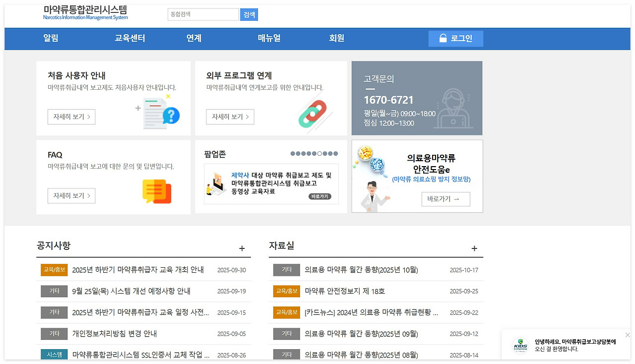Click the 고객문의 phone number 1670-6721
The width and height of the screenshot is (635, 364).
click(x=388, y=100)
